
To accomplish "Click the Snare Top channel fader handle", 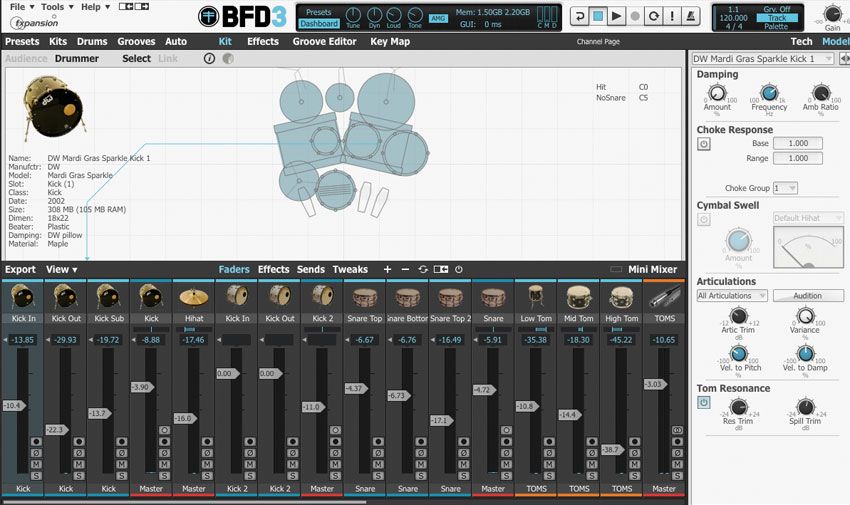I will [356, 389].
